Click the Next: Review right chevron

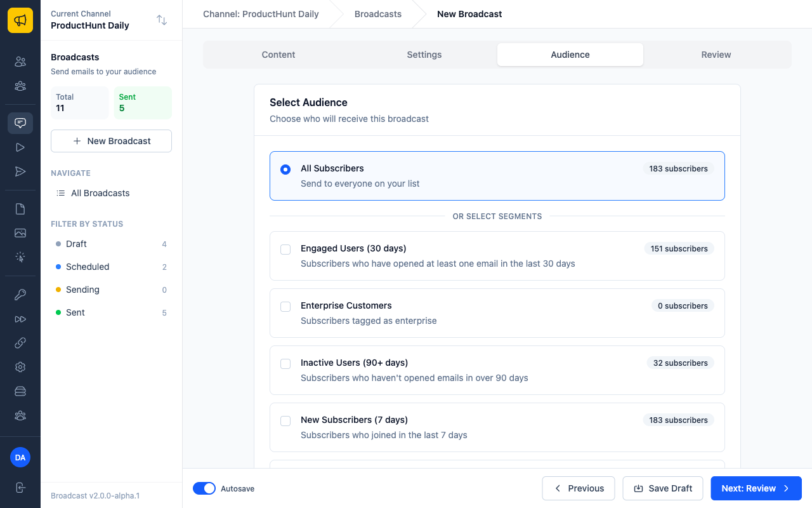point(786,488)
